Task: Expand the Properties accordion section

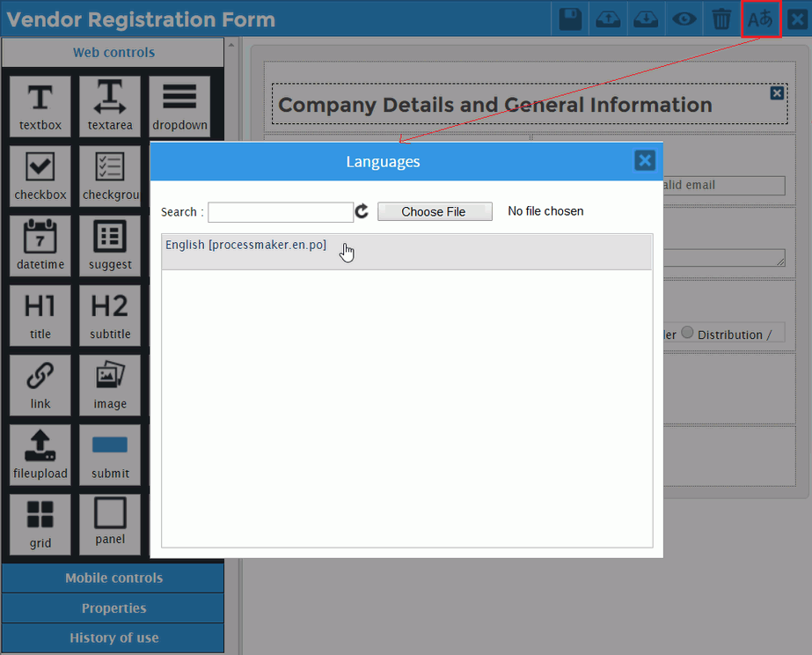Action: [x=113, y=608]
